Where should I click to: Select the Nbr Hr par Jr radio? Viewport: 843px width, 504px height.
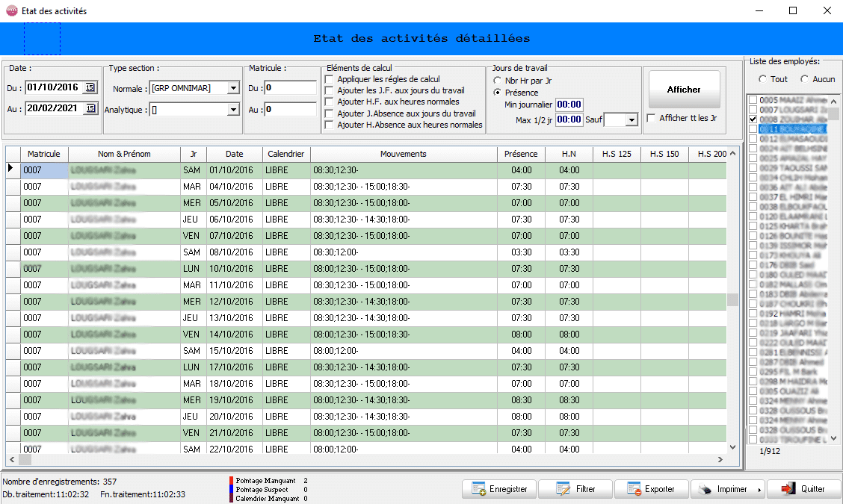tap(497, 81)
